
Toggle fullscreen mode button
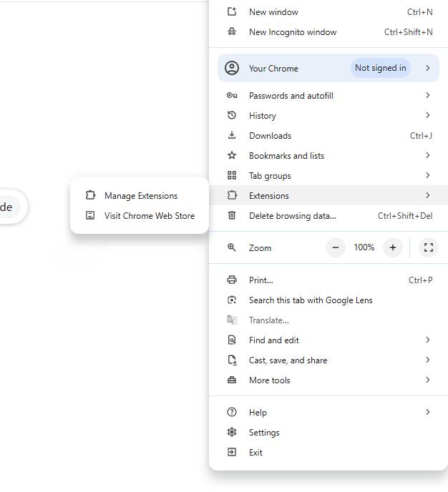click(429, 247)
